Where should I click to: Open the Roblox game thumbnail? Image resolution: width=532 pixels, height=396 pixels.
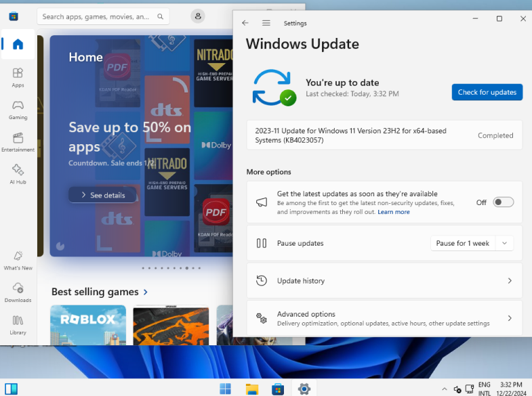tap(88, 325)
